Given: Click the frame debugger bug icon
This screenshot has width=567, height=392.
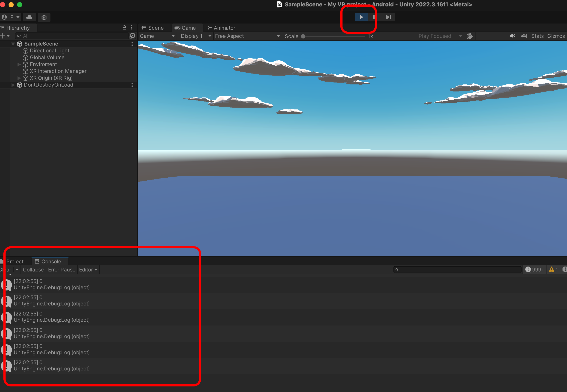Looking at the screenshot, I should point(470,36).
